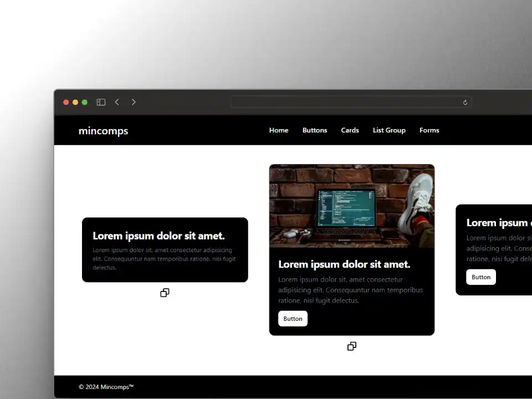The image size is (532, 399).
Task: Navigate to the Forms section
Action: click(429, 130)
